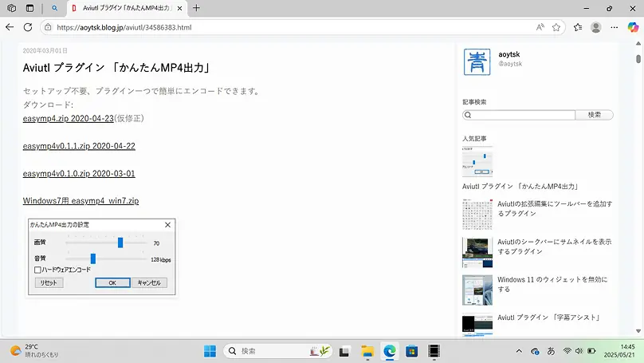Open Favorites list icon
This screenshot has width=644, height=363.
(578, 27)
